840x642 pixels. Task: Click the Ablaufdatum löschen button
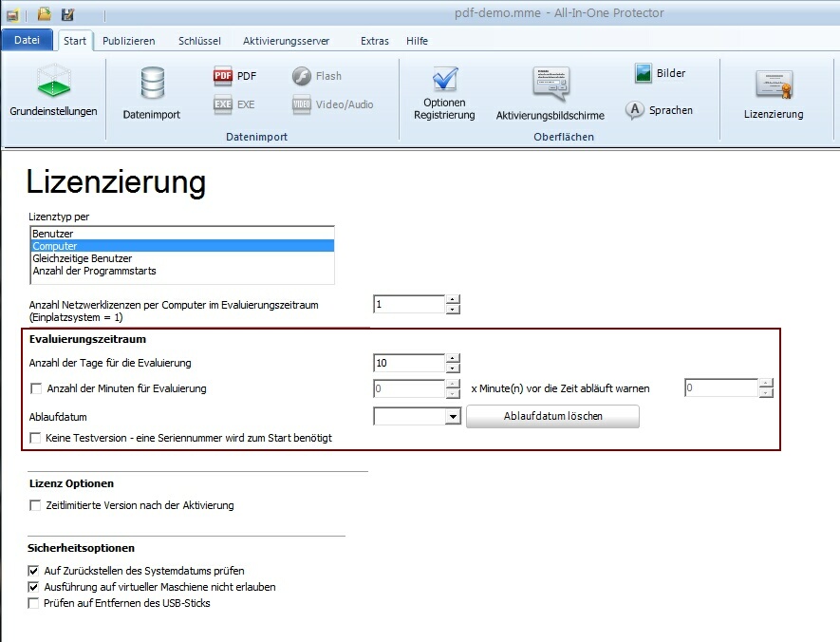(551, 416)
